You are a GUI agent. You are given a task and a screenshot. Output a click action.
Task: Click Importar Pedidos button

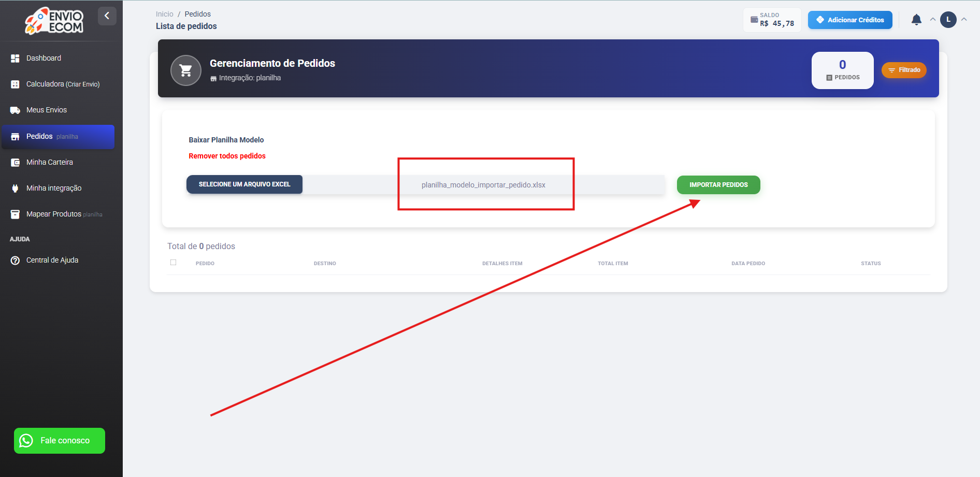(x=718, y=185)
